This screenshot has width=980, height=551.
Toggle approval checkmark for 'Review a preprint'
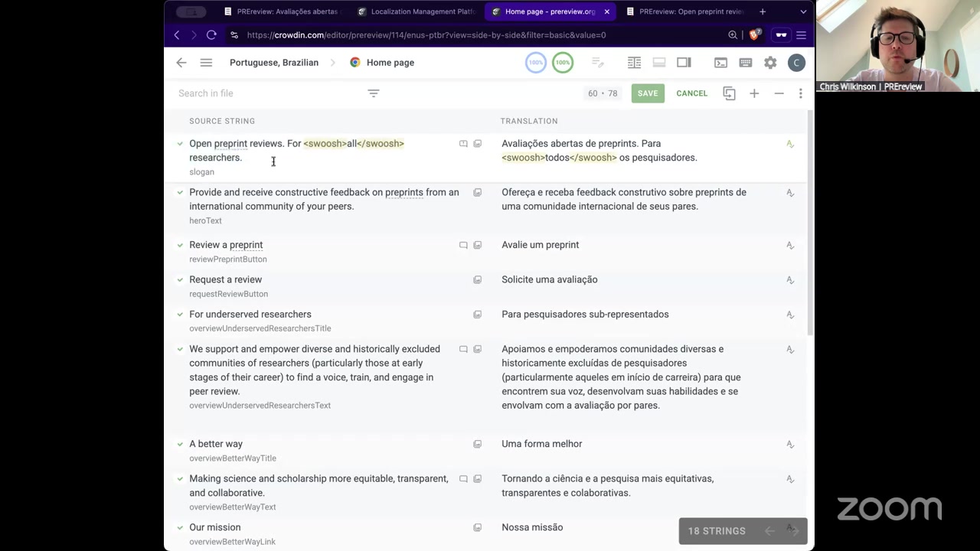[180, 245]
